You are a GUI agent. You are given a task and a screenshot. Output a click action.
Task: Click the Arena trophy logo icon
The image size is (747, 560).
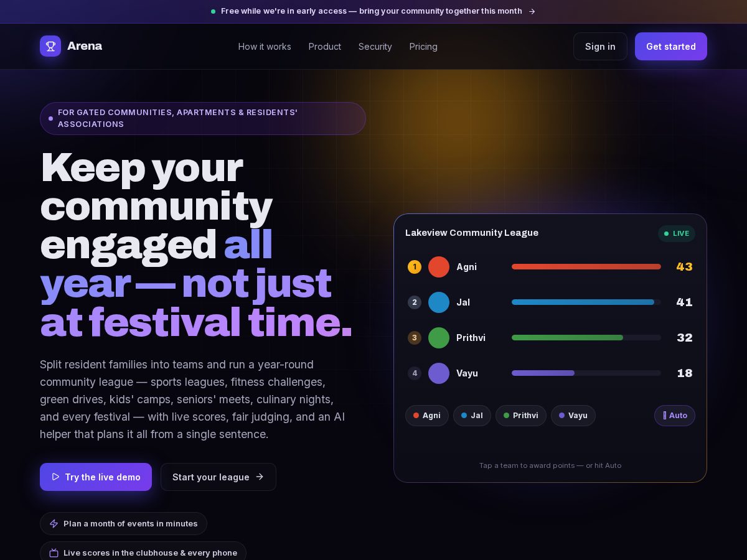[x=50, y=46]
